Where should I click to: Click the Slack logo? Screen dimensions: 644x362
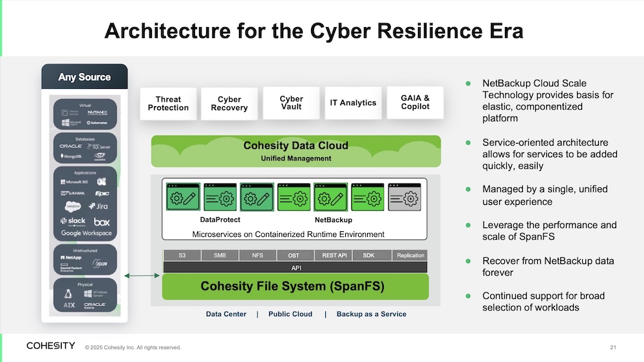pos(73,222)
